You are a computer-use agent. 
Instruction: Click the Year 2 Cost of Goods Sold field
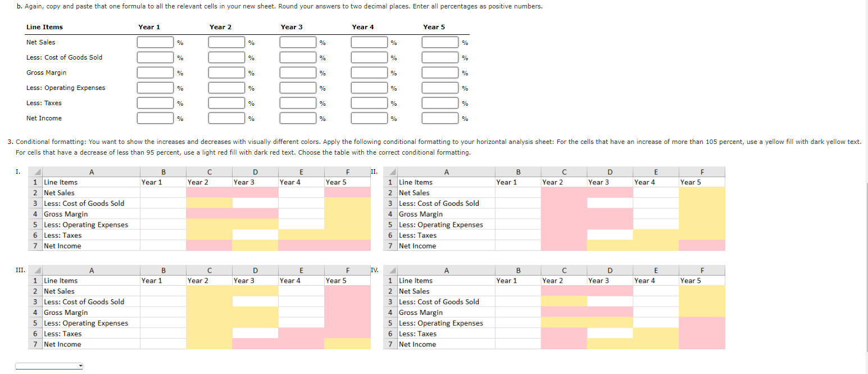tap(226, 57)
